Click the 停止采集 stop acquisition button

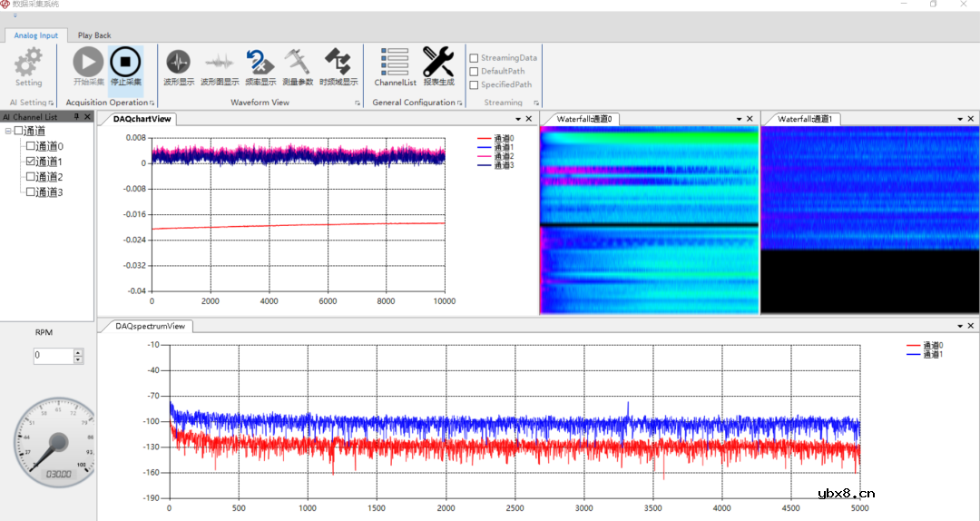coord(125,63)
